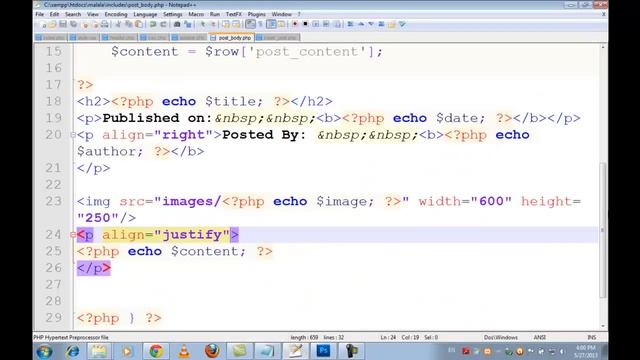Click the vertical scrollbar down arrow

click(x=603, y=326)
